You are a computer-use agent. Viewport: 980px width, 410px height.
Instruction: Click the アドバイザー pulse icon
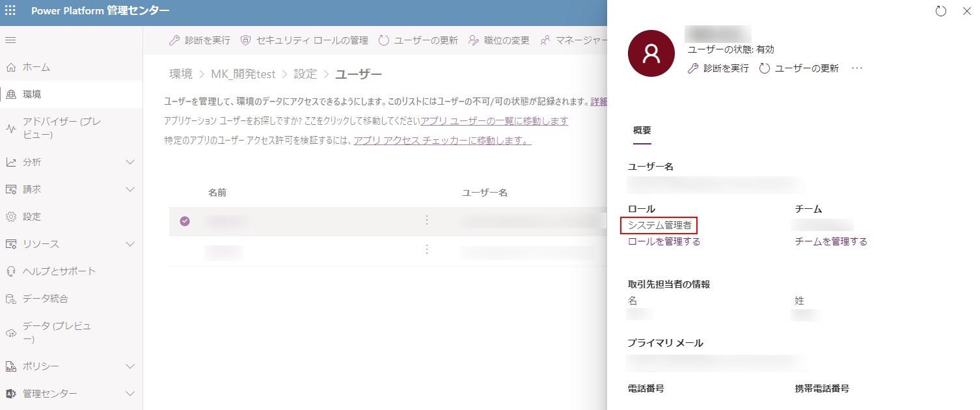[x=10, y=128]
